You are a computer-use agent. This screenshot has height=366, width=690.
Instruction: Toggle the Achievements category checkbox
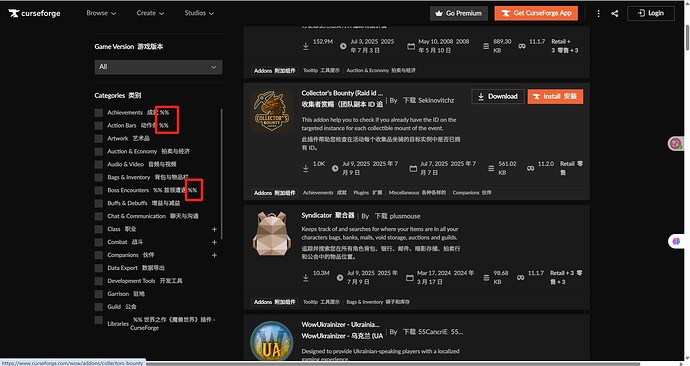point(99,113)
